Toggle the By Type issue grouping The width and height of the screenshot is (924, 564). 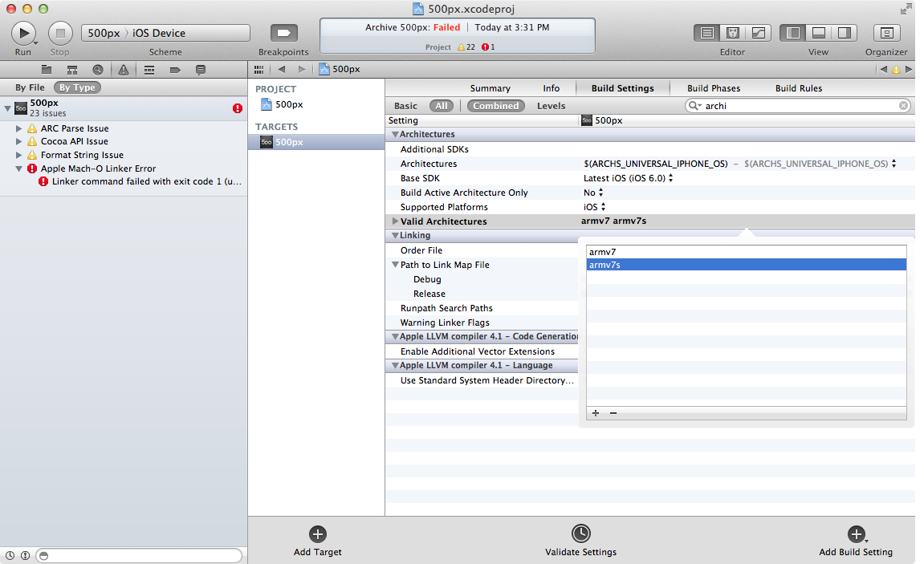[77, 87]
